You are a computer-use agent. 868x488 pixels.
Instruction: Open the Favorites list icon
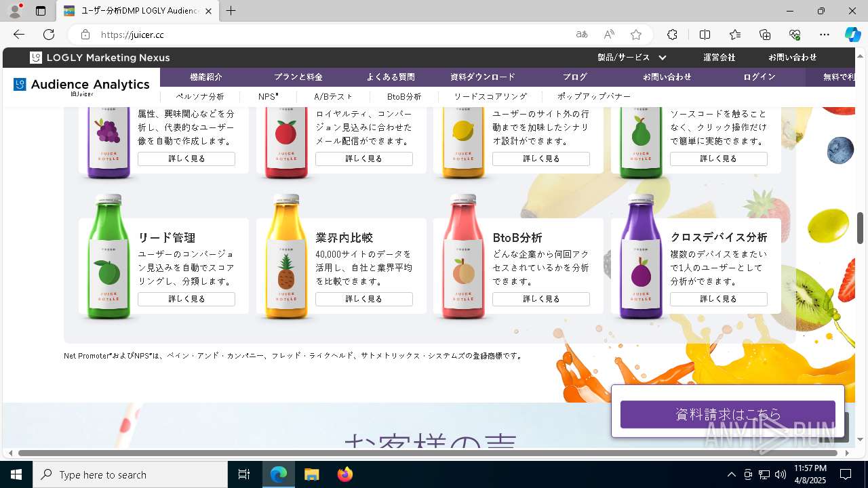click(x=735, y=35)
